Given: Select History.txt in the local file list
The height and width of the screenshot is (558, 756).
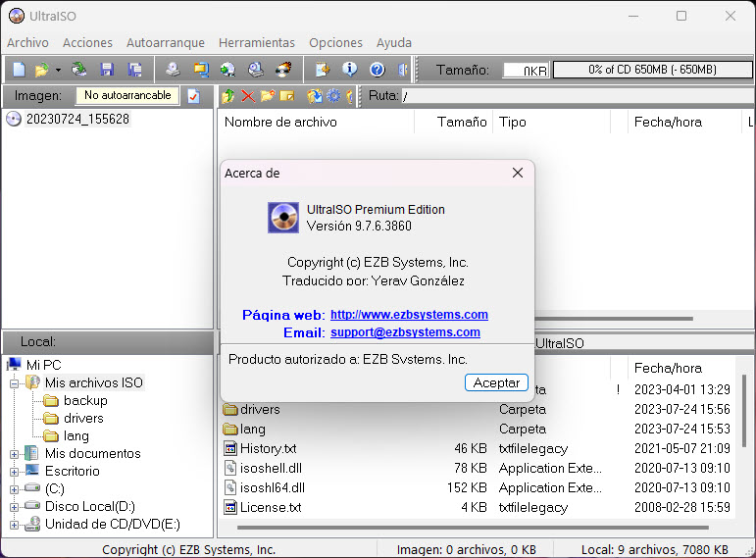Looking at the screenshot, I should coord(268,448).
